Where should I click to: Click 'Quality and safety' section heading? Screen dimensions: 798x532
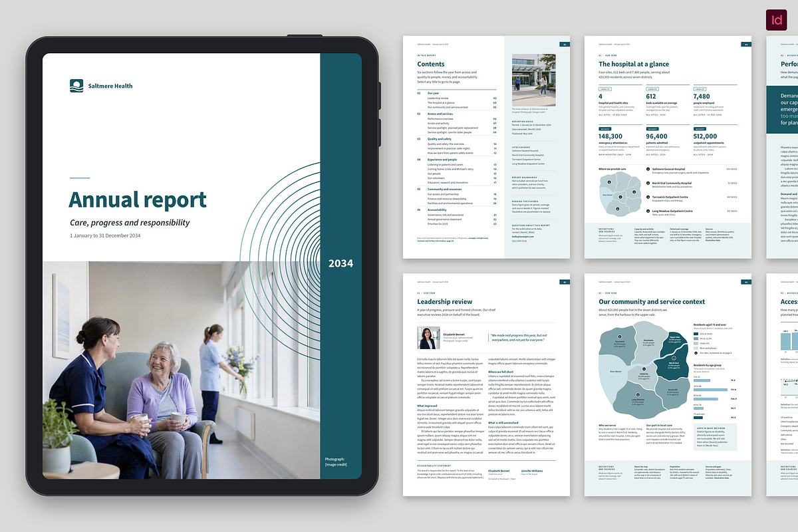pyautogui.click(x=440, y=139)
